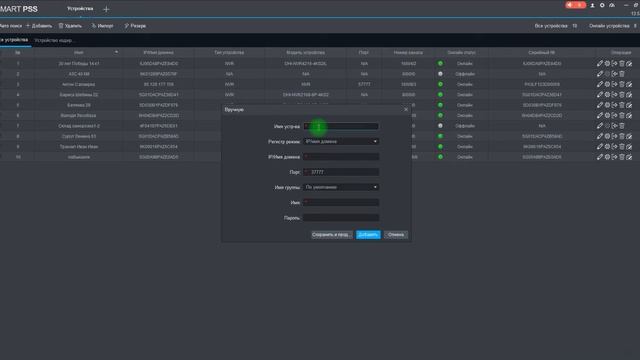Click the device name cell in row 1
This screenshot has width=640, height=360.
[x=79, y=64]
